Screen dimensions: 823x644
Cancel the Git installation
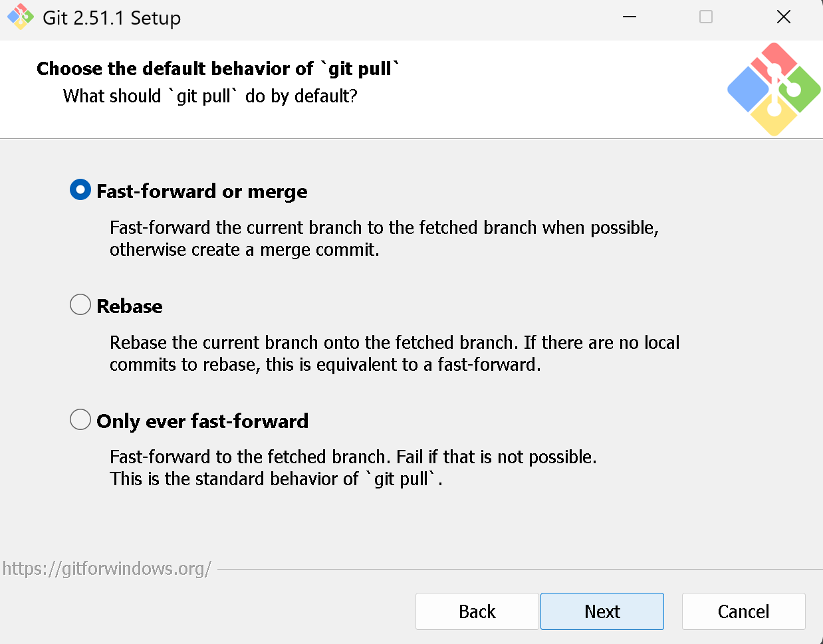[x=743, y=611]
